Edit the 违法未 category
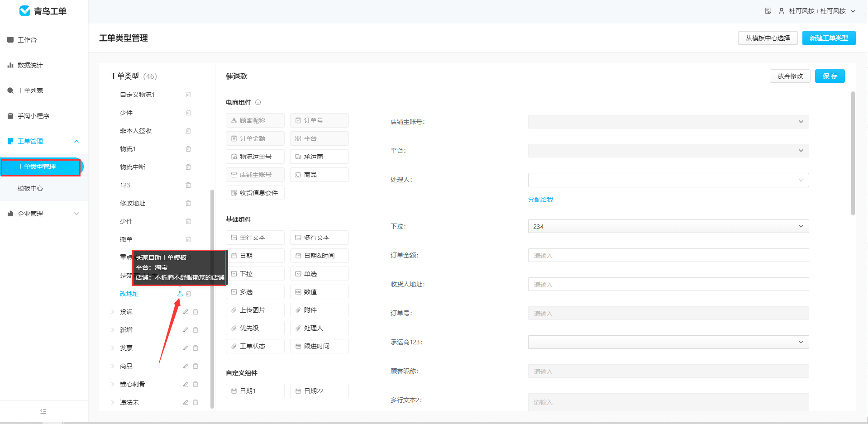 point(186,402)
